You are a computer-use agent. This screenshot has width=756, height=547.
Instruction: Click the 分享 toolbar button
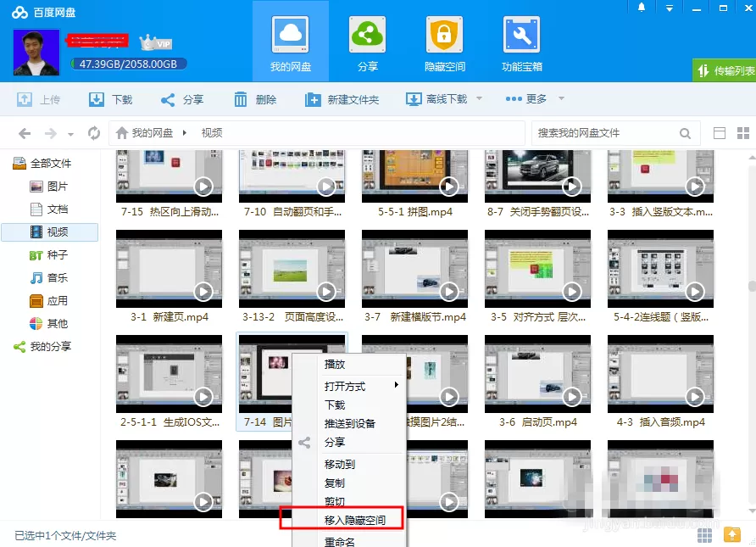181,100
